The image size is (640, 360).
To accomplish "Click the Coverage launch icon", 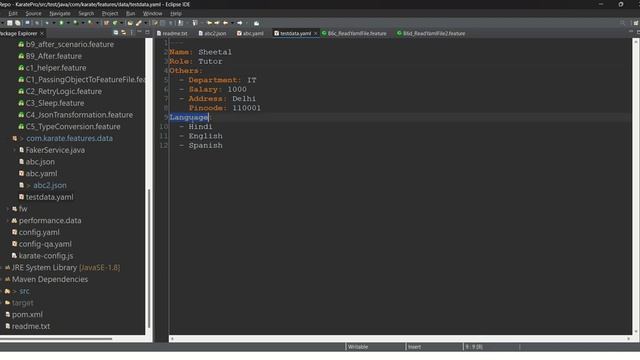I will pos(76,23).
